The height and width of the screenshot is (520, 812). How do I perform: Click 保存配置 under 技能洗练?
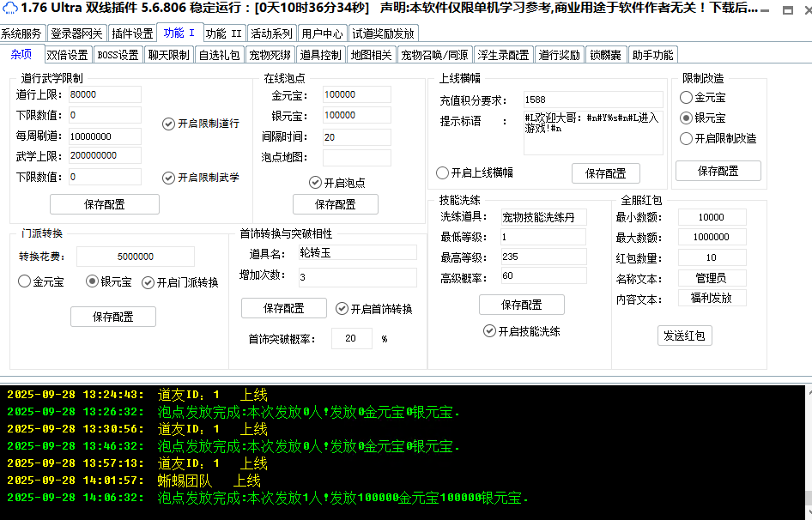coord(521,305)
